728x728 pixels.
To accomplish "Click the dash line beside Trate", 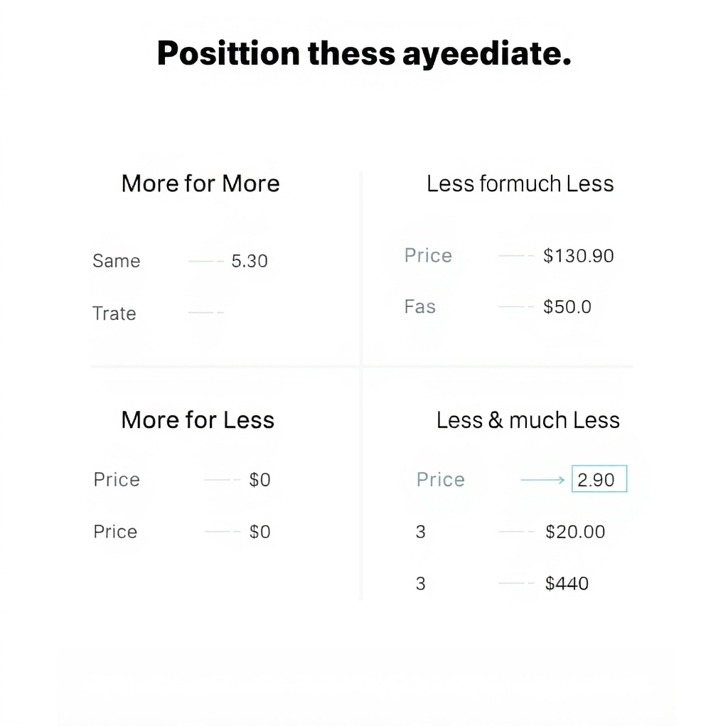I will point(205,313).
